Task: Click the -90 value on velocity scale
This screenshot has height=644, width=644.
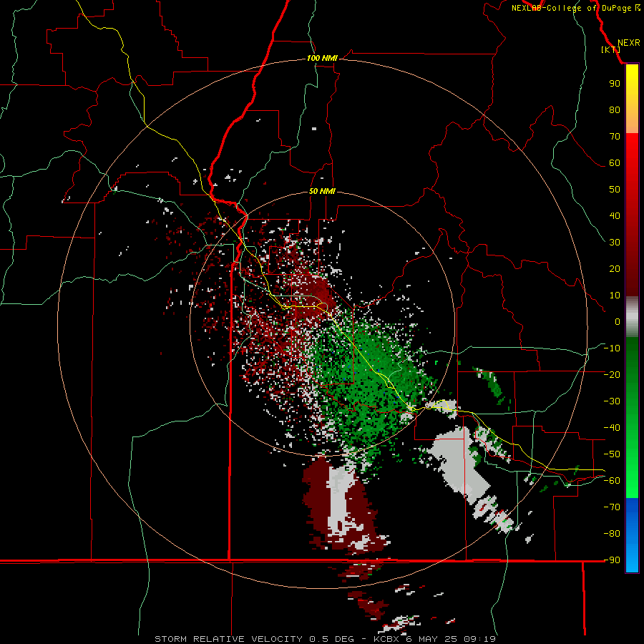Action: tap(612, 560)
